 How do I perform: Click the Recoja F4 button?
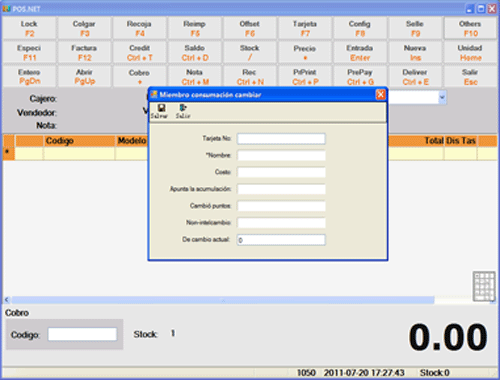139,28
